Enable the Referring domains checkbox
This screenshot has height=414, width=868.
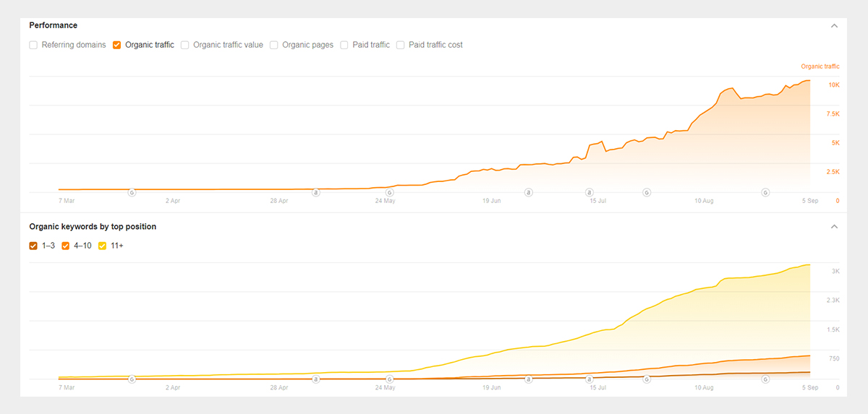(33, 45)
